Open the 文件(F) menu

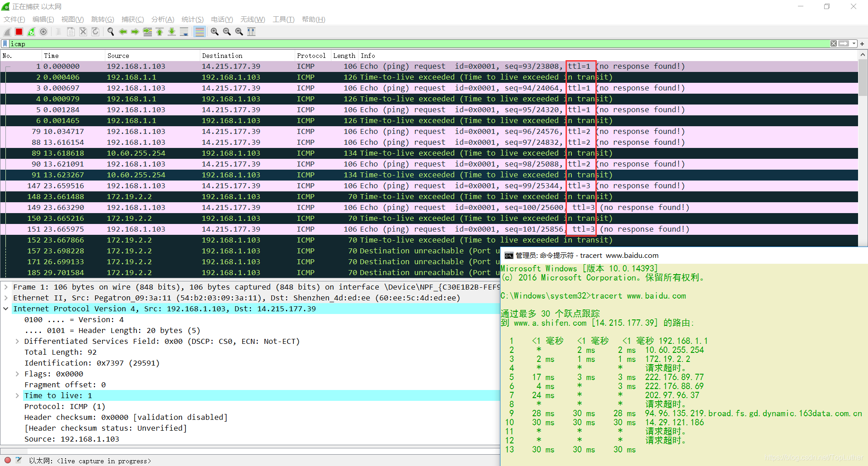point(14,19)
